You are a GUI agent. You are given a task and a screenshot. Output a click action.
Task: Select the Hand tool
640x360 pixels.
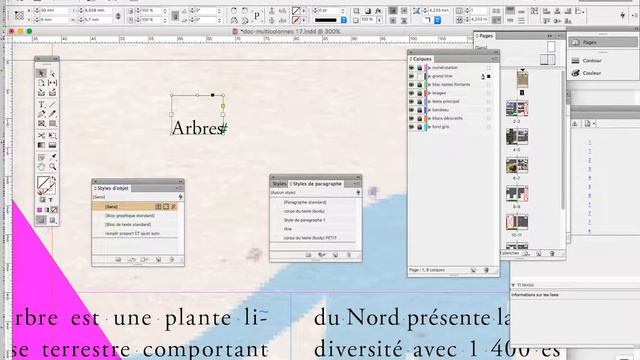coord(41,167)
